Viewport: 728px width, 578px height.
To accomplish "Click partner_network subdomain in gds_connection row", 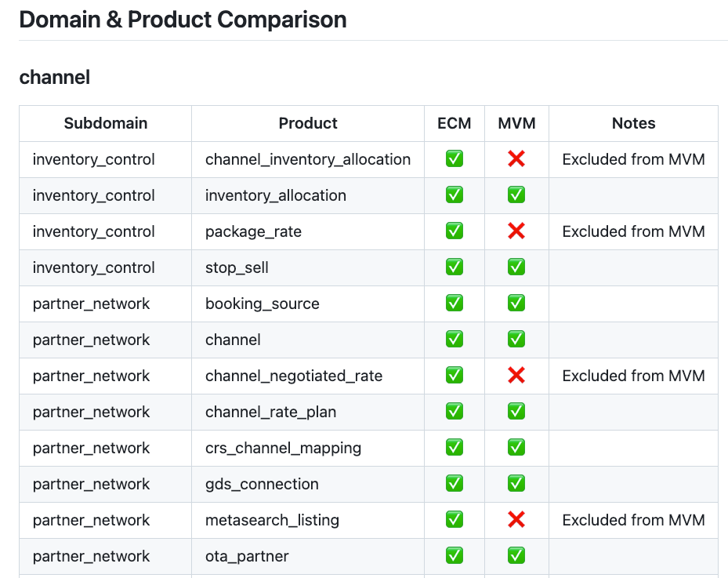I will pos(91,484).
